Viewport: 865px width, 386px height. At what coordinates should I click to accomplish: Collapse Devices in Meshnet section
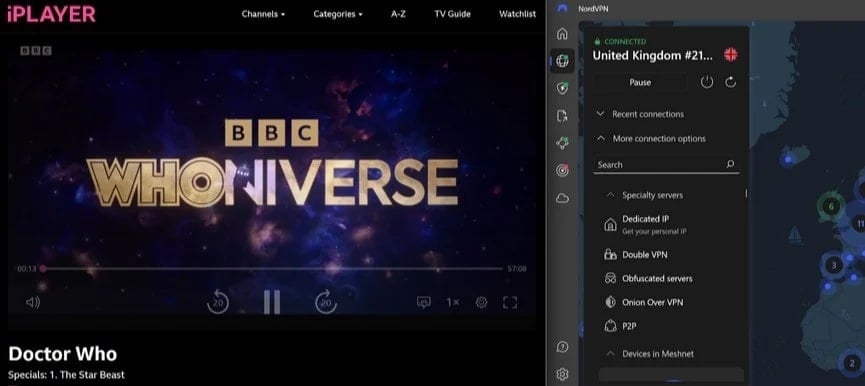[650, 353]
